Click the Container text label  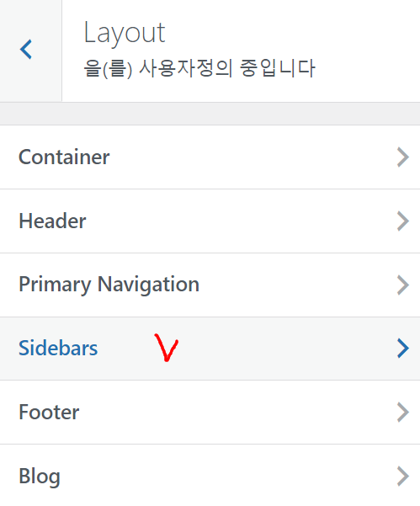pos(64,157)
